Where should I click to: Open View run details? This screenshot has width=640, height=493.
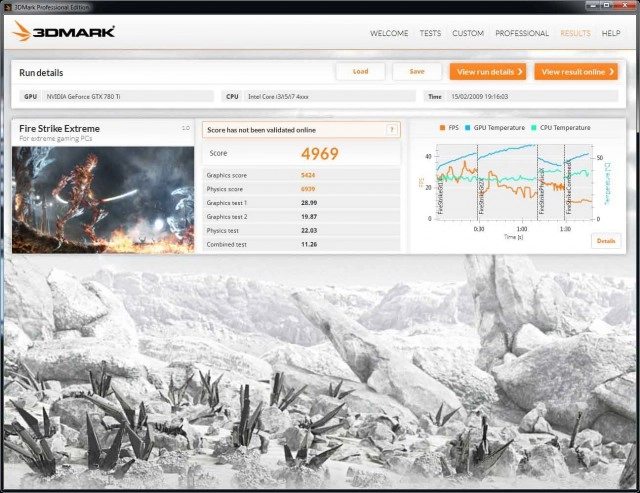(x=488, y=72)
